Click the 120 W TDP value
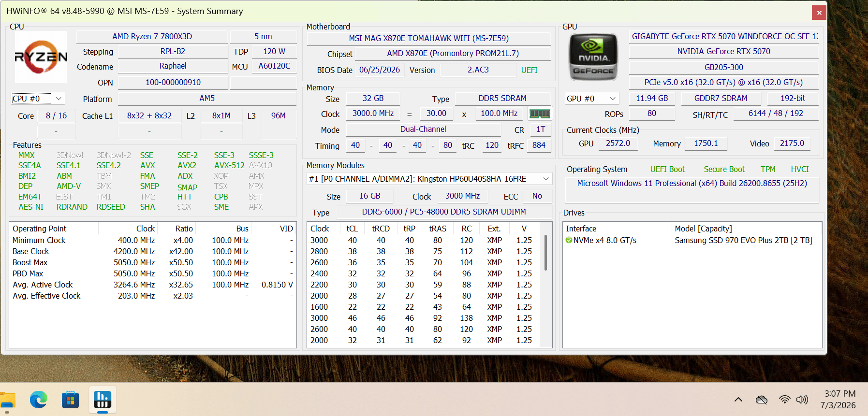Viewport: 868px width, 416px height. [x=274, y=52]
